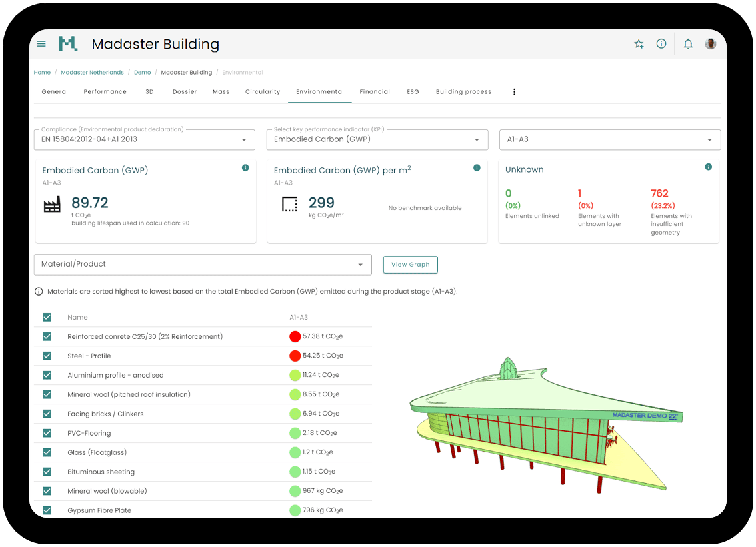Open the key performance indicator dropdown
Image resolution: width=756 pixels, height=547 pixels.
tap(377, 139)
